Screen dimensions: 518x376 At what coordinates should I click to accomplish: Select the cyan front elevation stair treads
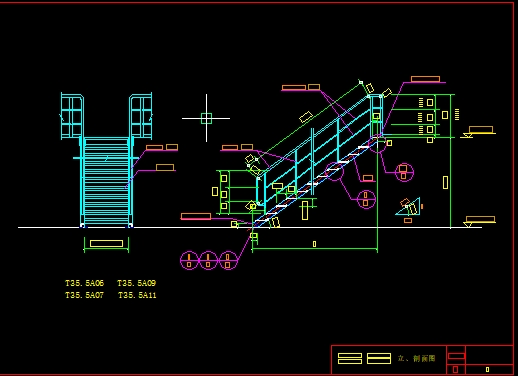[x=106, y=182]
